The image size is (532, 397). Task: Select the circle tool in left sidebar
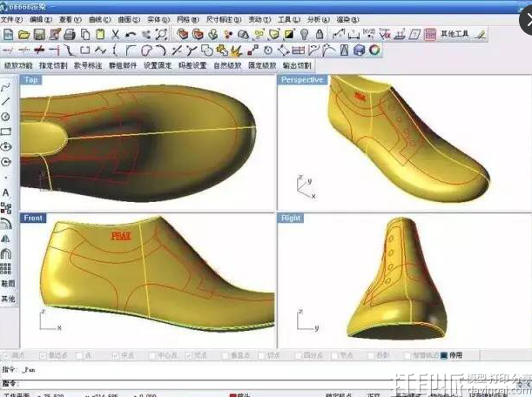(x=7, y=117)
